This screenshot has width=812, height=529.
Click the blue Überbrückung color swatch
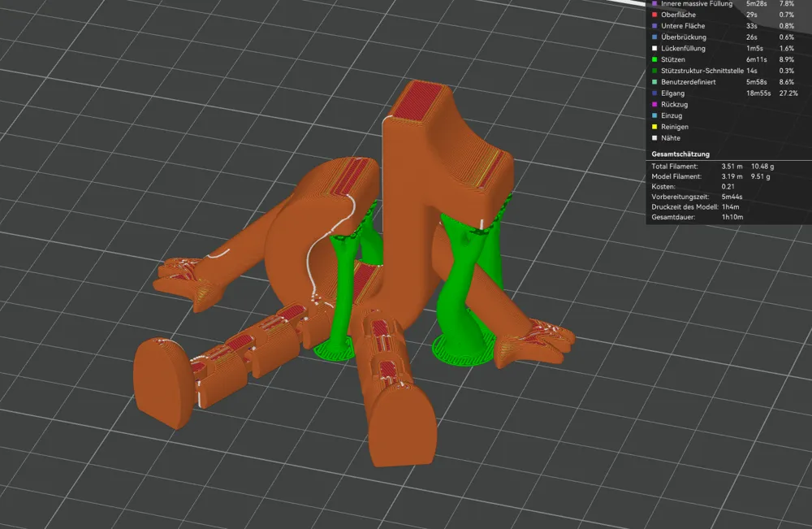pyautogui.click(x=654, y=37)
